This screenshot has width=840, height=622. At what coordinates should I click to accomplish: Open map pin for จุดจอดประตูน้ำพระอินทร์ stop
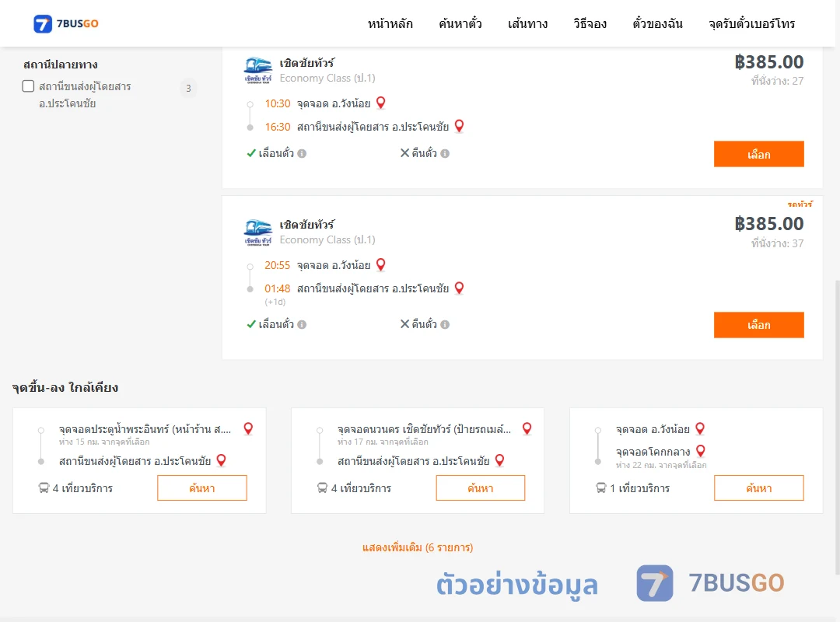(248, 428)
